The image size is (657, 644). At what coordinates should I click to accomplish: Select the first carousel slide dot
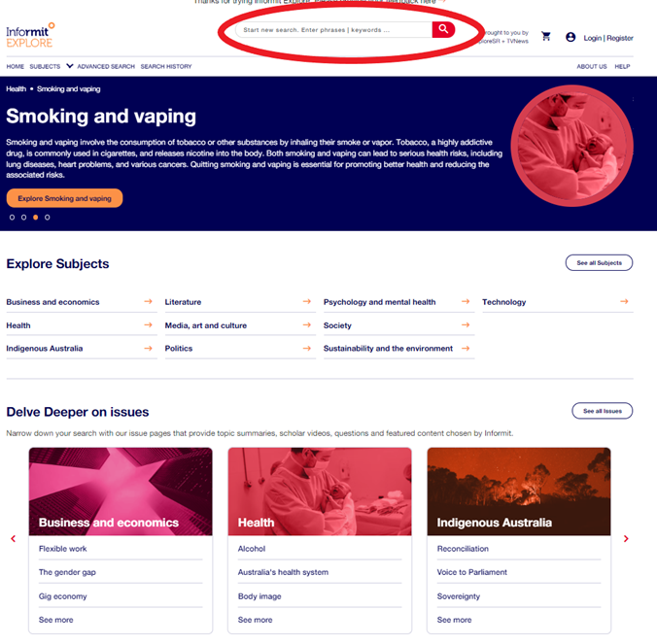(x=13, y=218)
